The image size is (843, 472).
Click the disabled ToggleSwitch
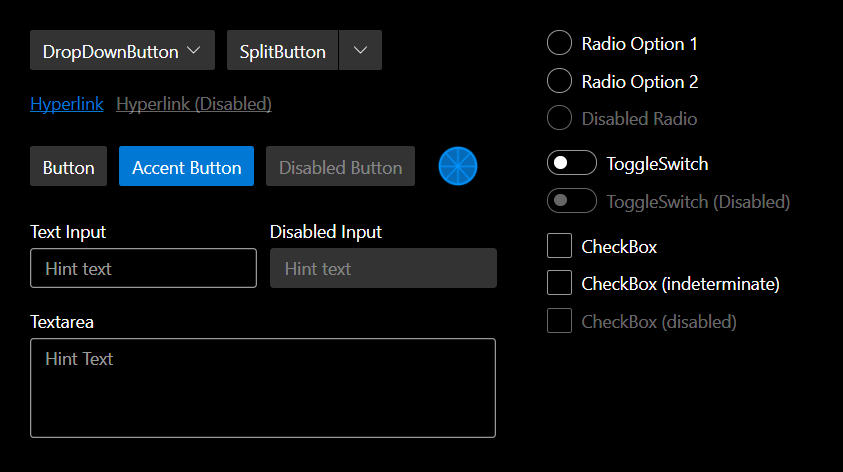pyautogui.click(x=571, y=201)
